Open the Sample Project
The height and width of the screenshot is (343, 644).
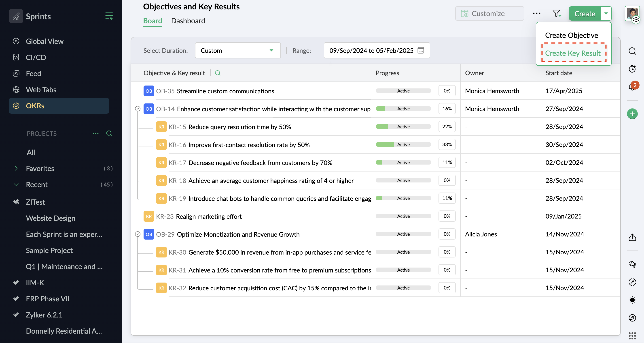click(49, 250)
